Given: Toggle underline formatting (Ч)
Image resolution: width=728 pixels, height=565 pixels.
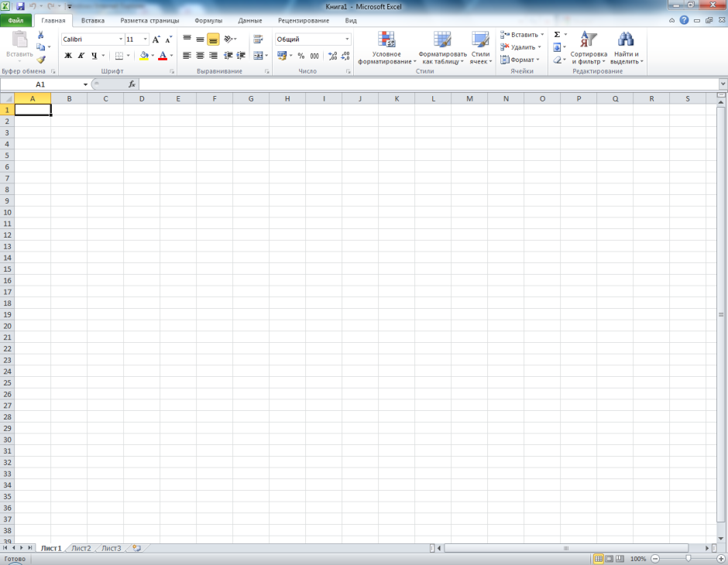Looking at the screenshot, I should tap(94, 56).
